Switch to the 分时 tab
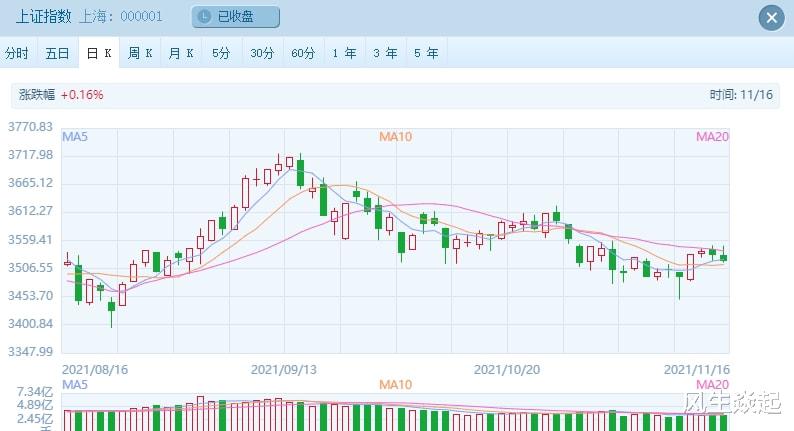Viewport: 794px width, 431px height. (17, 53)
